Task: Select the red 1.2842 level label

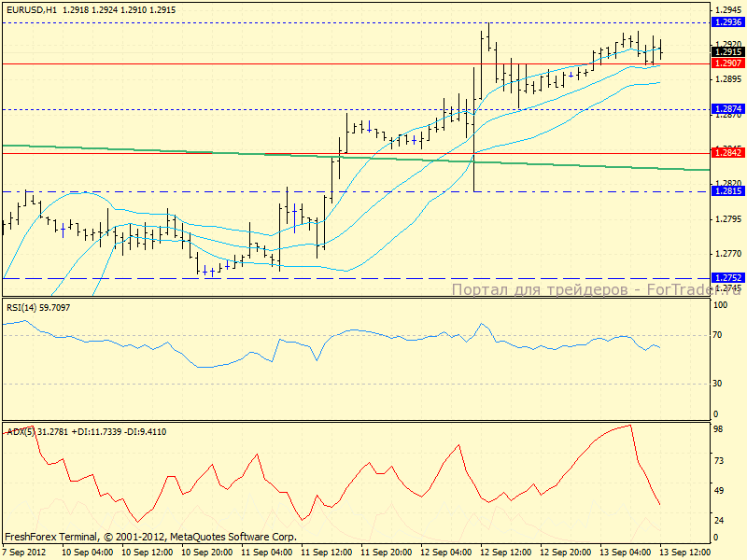Action: (x=726, y=152)
